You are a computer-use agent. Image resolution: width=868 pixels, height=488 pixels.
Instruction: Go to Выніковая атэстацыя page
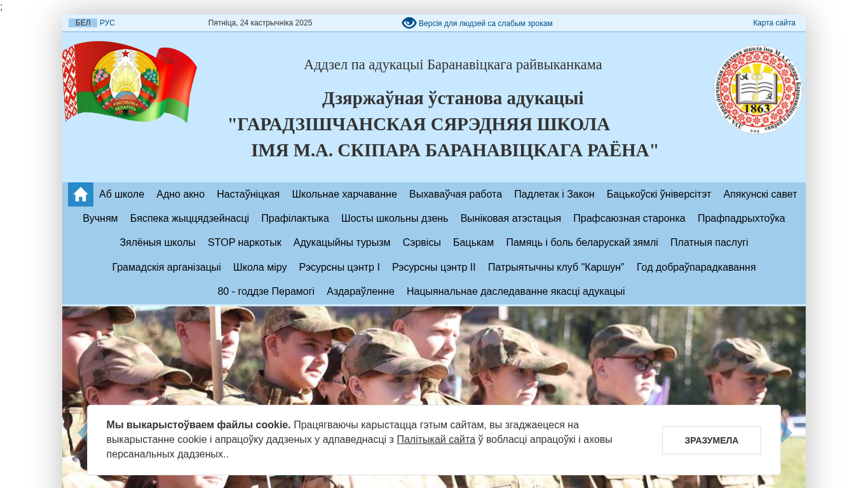511,219
